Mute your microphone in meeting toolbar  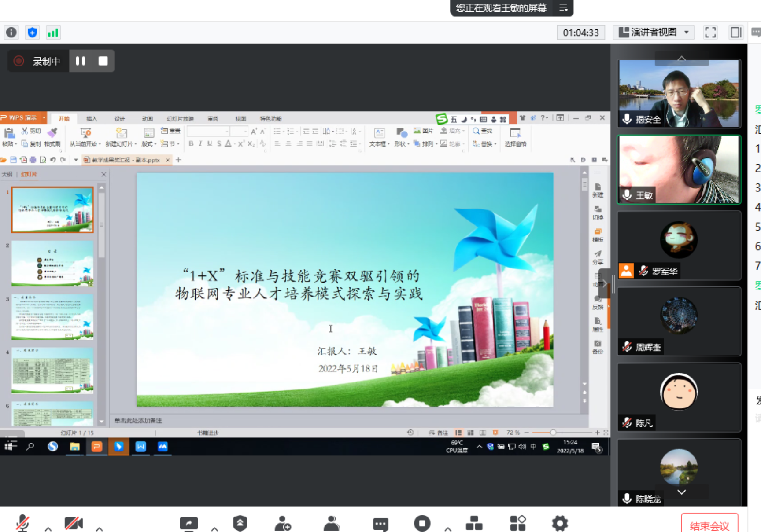tap(23, 523)
